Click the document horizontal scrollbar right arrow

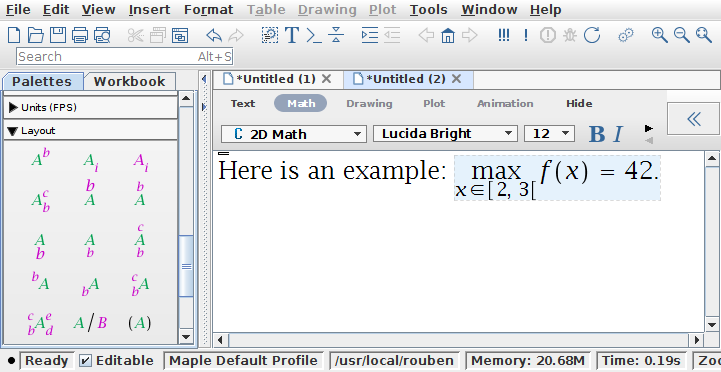[x=696, y=340]
